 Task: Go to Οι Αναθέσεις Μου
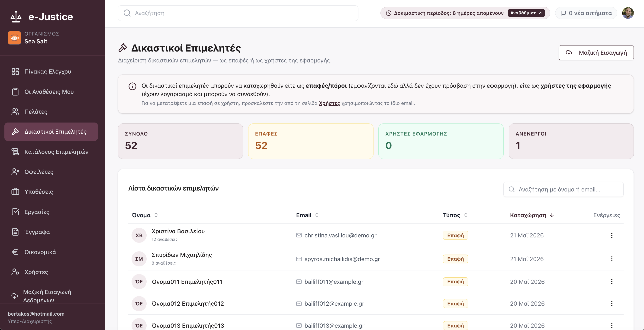point(51,91)
